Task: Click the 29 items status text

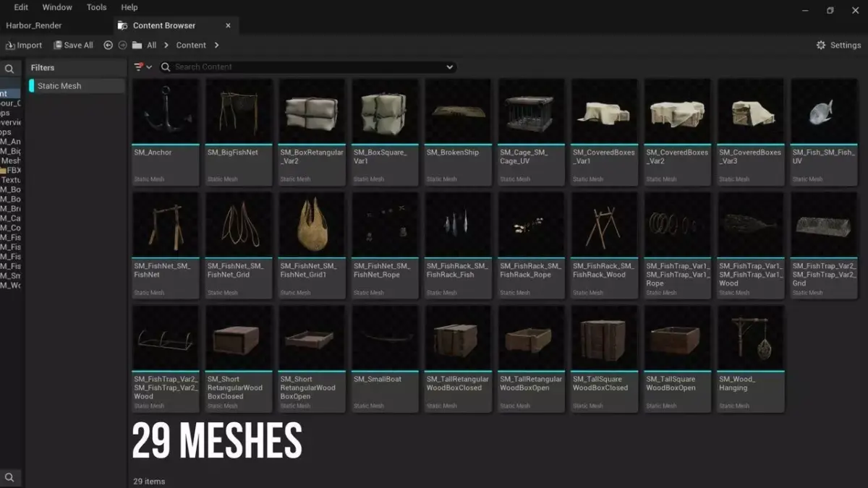Action: pos(149,481)
